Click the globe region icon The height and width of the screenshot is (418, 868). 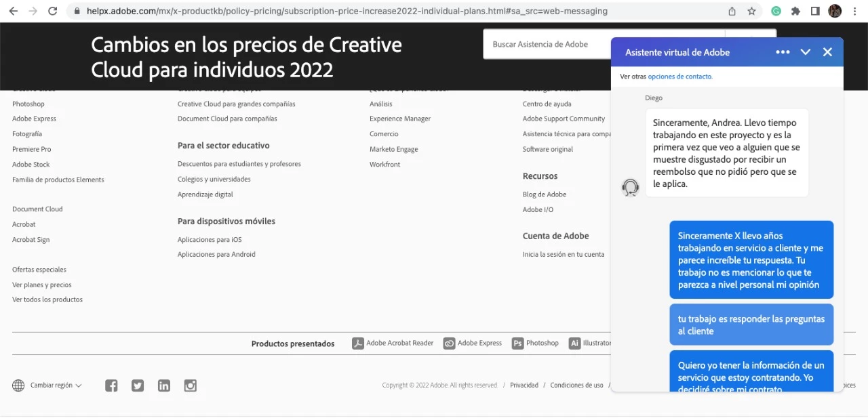point(18,385)
